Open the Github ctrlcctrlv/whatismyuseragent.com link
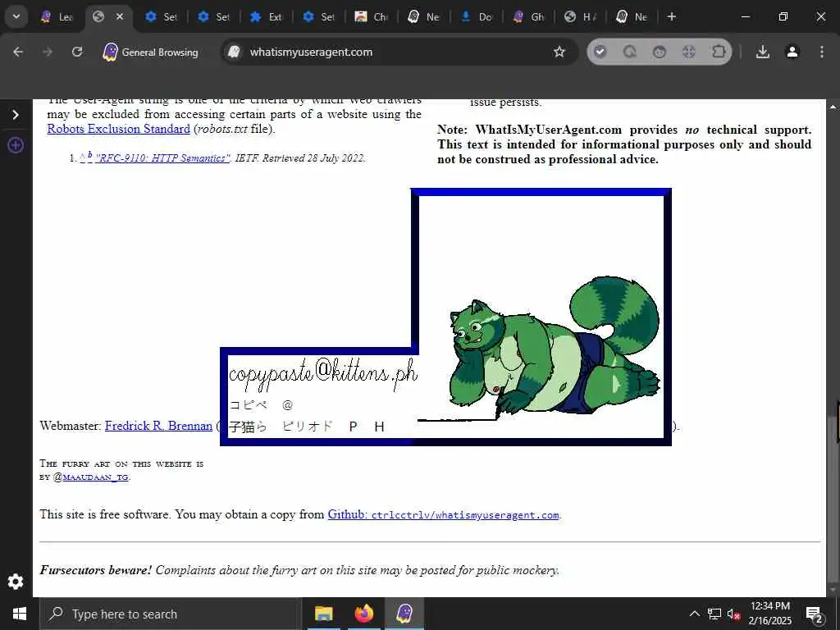This screenshot has height=630, width=840. [444, 514]
